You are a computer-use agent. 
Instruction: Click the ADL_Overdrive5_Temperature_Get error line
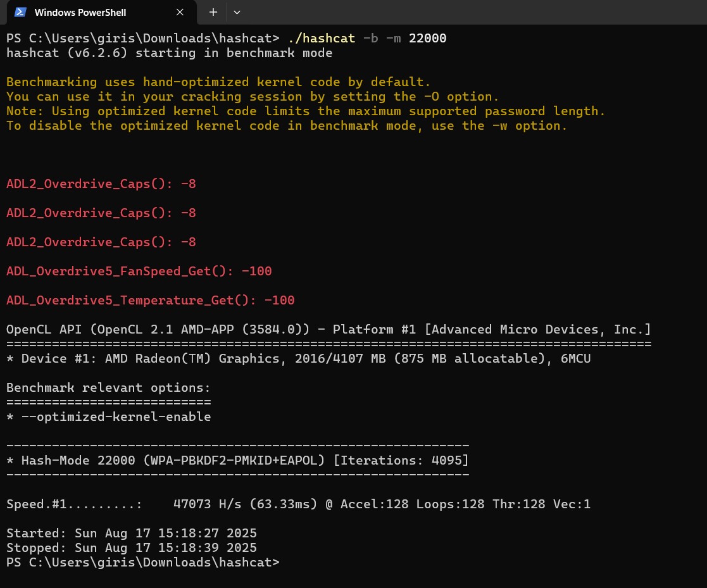[x=150, y=301]
